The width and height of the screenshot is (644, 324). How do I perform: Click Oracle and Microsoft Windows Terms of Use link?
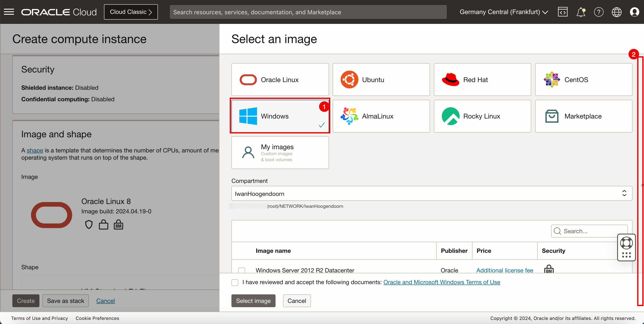tap(442, 282)
